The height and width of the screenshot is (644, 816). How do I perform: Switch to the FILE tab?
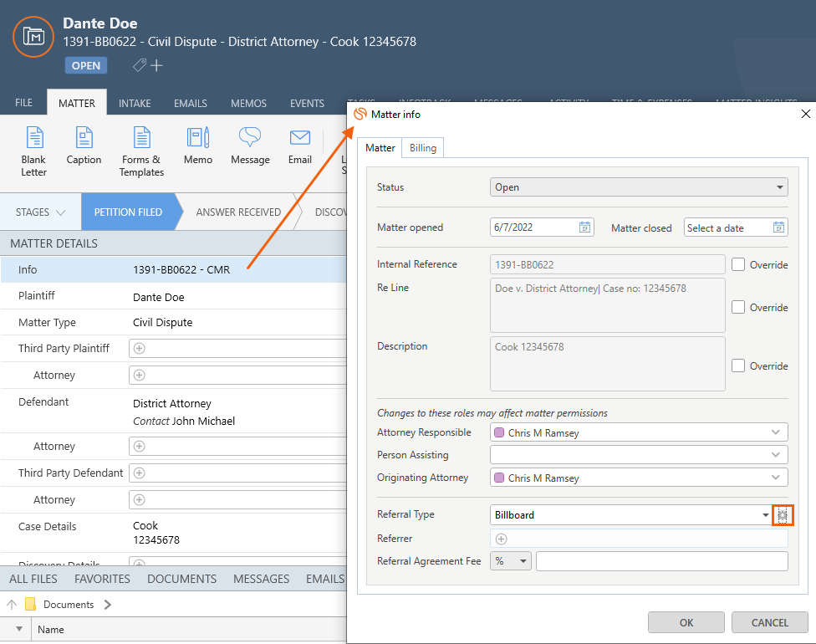click(x=24, y=103)
